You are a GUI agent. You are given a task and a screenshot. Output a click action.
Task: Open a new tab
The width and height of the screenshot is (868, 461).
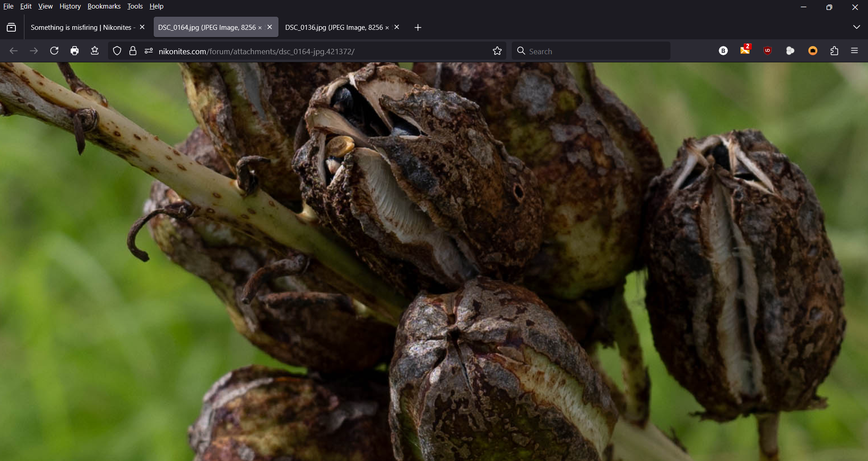coord(418,28)
